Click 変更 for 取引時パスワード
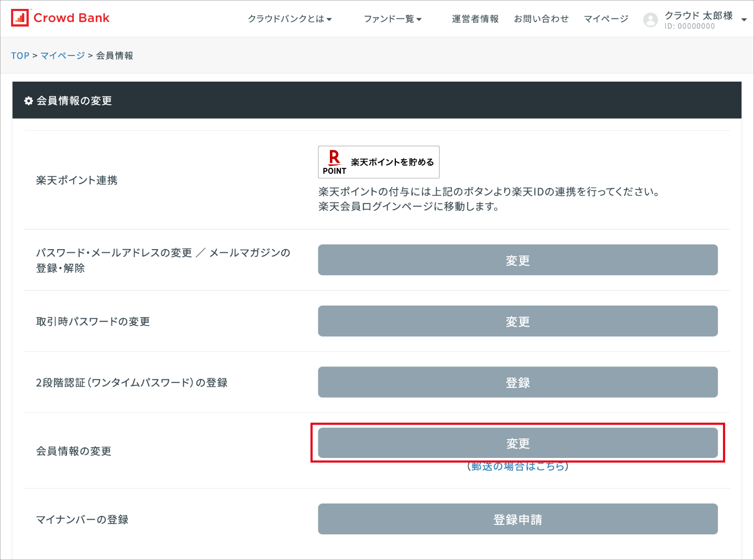The width and height of the screenshot is (754, 560). pos(517,321)
